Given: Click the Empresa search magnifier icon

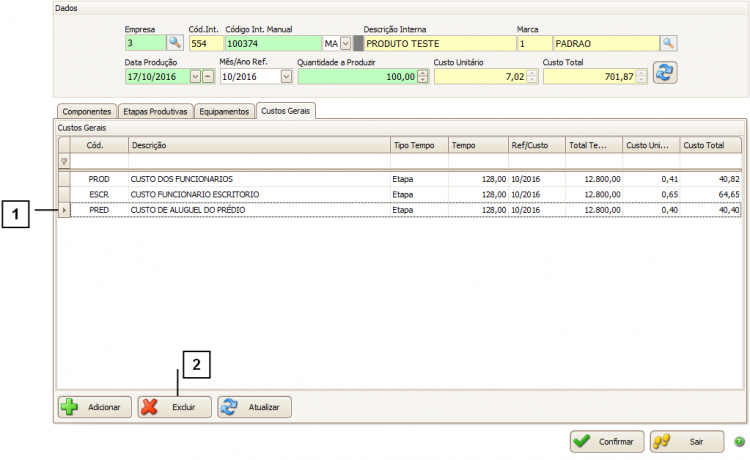Looking at the screenshot, I should (174, 43).
